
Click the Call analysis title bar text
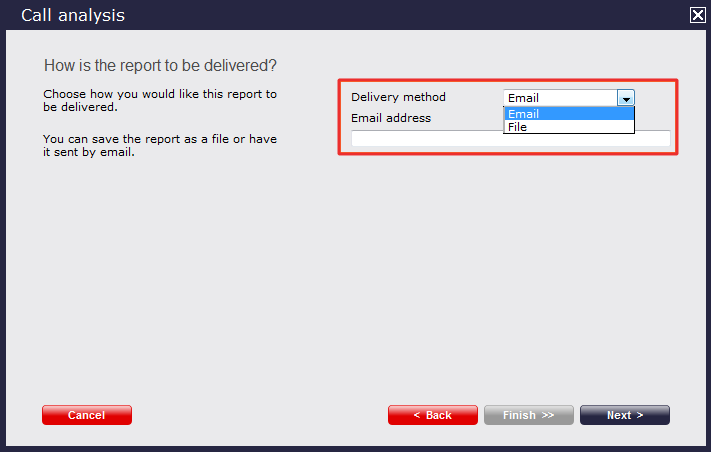pyautogui.click(x=73, y=15)
